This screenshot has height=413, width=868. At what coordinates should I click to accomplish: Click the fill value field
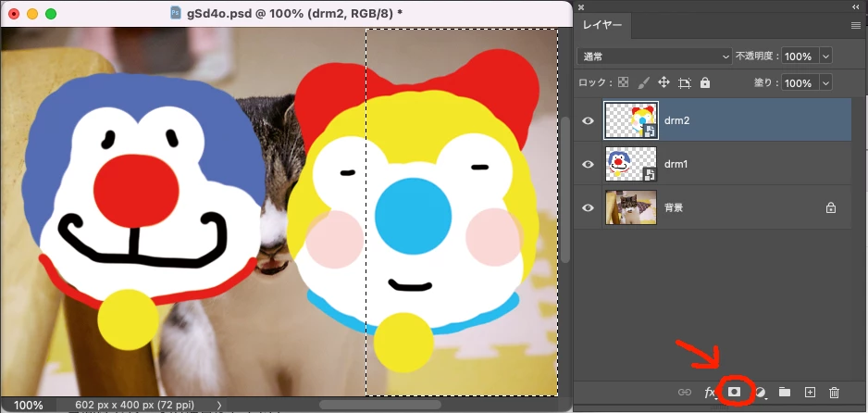click(x=800, y=83)
